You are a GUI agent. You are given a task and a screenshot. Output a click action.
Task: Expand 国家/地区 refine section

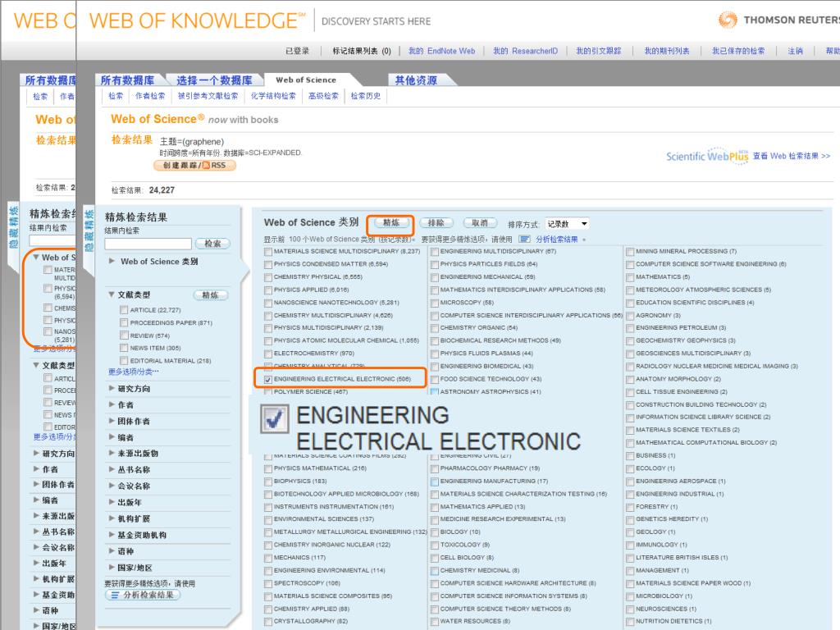(x=112, y=568)
